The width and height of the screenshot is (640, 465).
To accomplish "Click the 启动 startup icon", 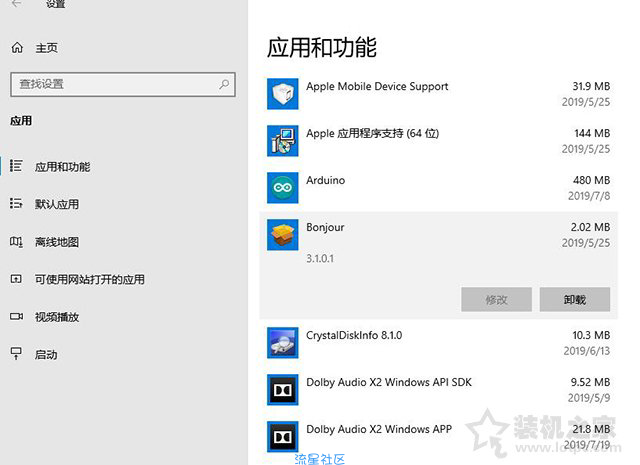I will click(16, 354).
